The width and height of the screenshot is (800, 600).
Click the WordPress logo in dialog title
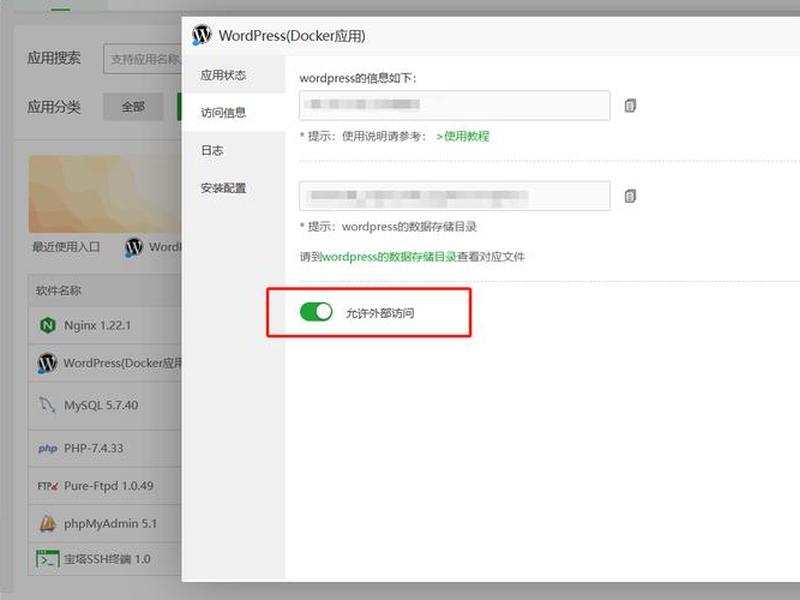[x=202, y=35]
